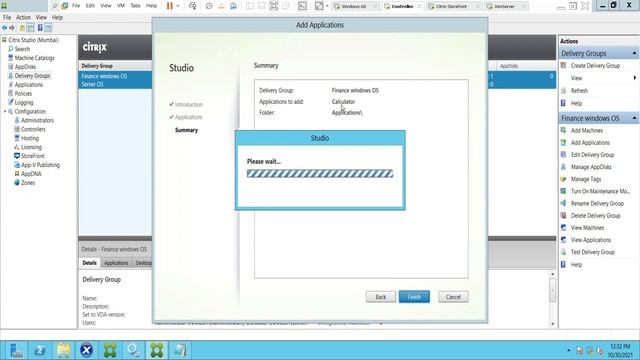Open PowerShell from taskbar
The width and height of the screenshot is (640, 360).
(40, 350)
